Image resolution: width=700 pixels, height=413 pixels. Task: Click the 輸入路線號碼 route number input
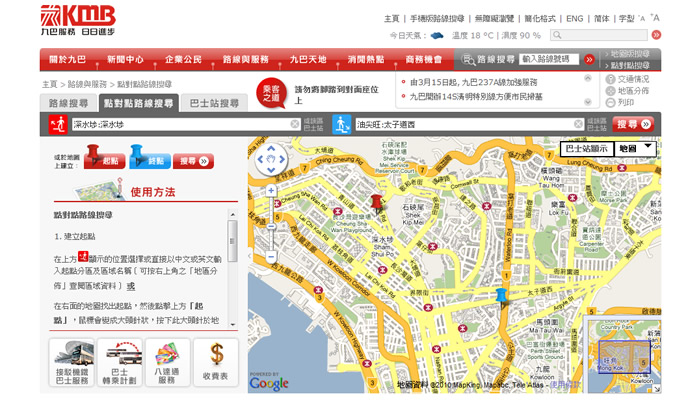click(x=549, y=60)
